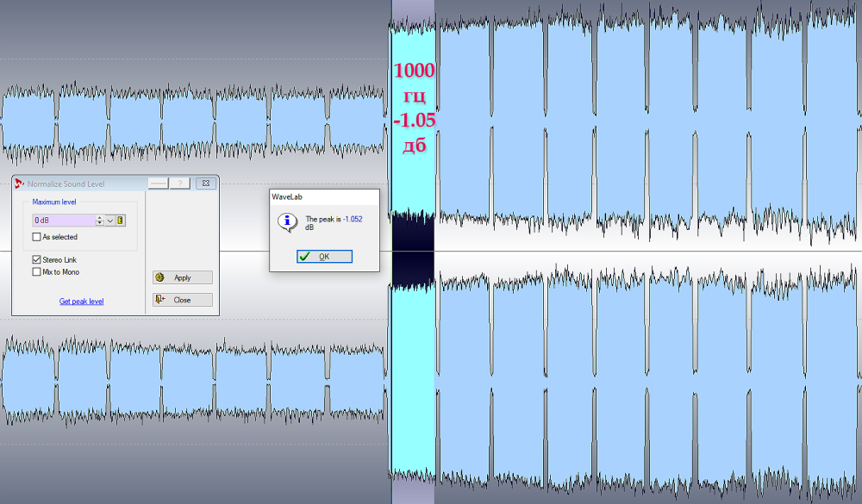Enable the As selected checkbox
The image size is (862, 504).
36,237
